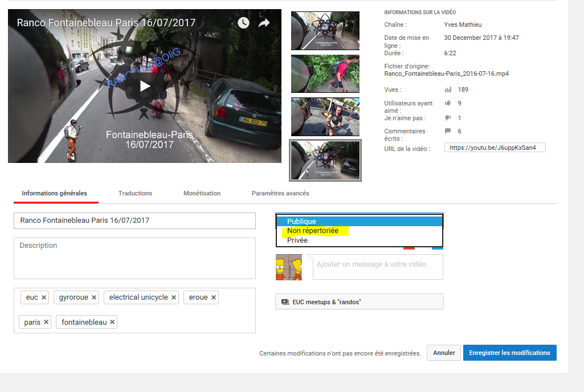Click the upload date '30 December 2017 à 19:47'
The height and width of the screenshot is (392, 584).
tap(481, 38)
